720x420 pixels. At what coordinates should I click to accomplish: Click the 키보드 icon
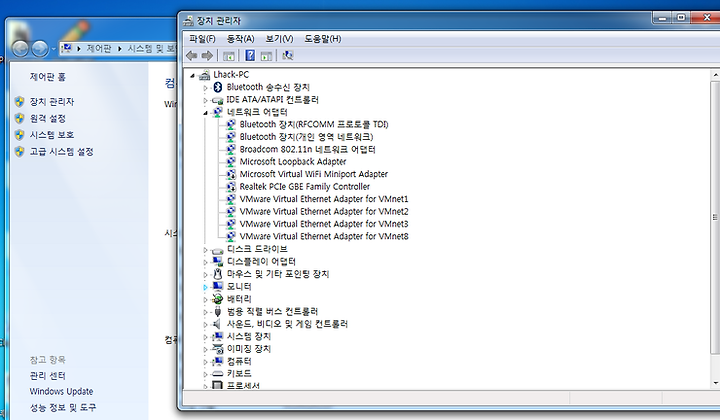tap(218, 374)
